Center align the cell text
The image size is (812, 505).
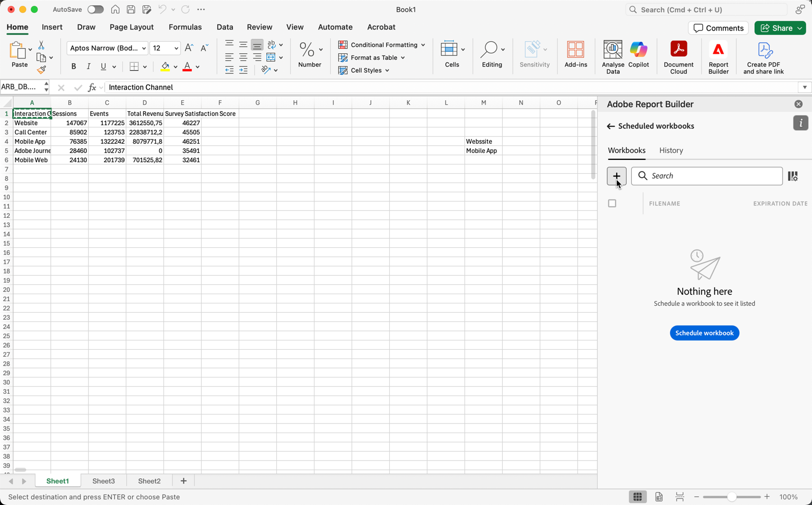pyautogui.click(x=243, y=57)
